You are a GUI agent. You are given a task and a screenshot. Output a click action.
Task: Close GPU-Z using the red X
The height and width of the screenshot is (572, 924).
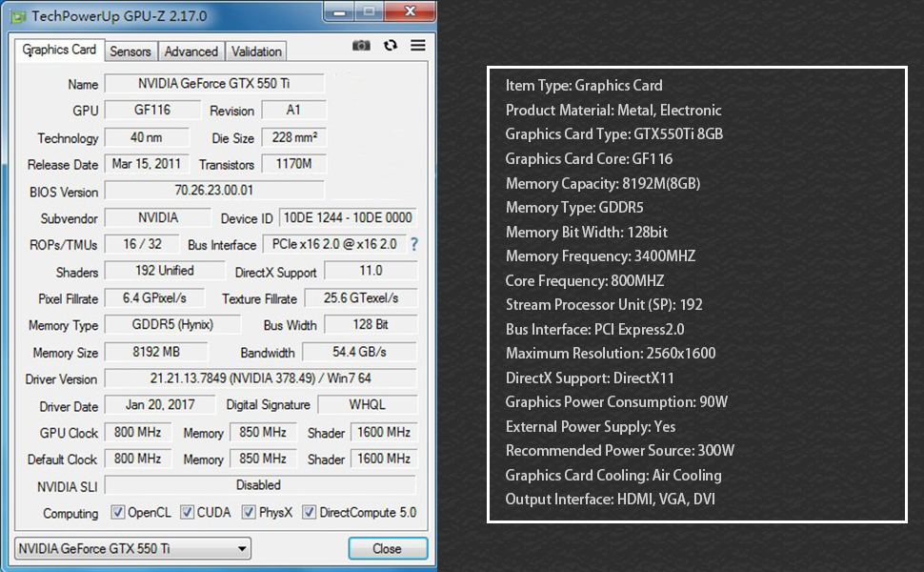click(411, 11)
